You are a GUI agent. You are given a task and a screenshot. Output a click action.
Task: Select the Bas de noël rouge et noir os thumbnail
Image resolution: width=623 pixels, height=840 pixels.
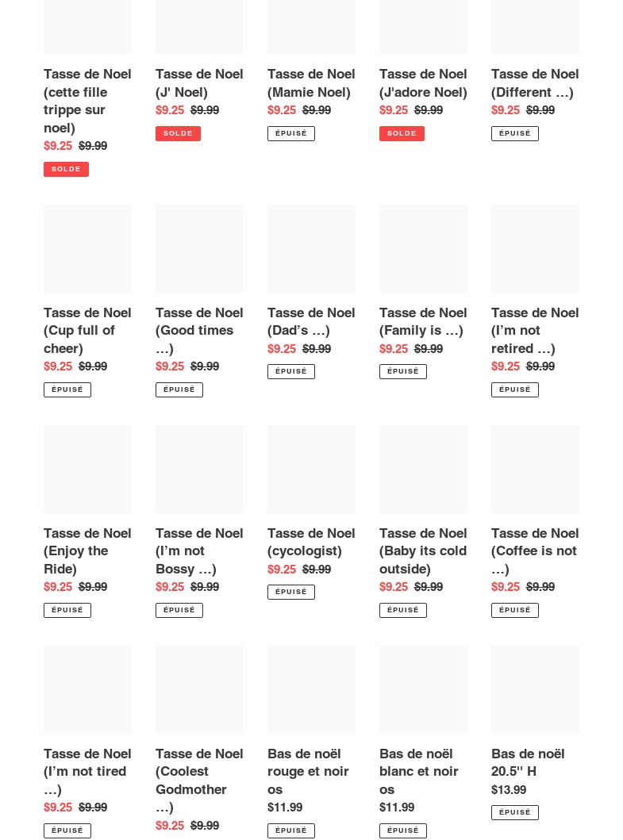(311, 689)
